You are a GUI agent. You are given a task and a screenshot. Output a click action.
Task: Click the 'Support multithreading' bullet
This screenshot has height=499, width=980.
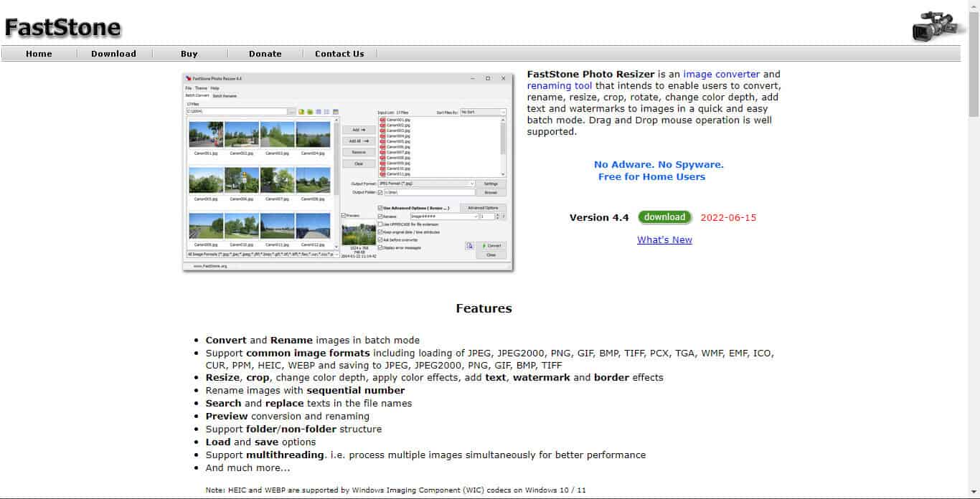[x=425, y=455]
